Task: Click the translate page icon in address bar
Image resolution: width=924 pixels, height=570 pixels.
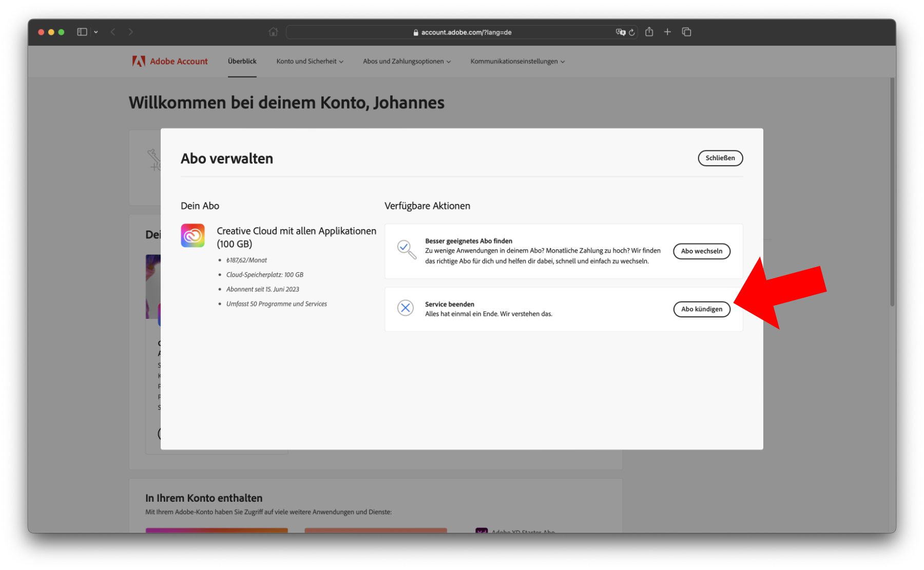Action: click(x=620, y=32)
